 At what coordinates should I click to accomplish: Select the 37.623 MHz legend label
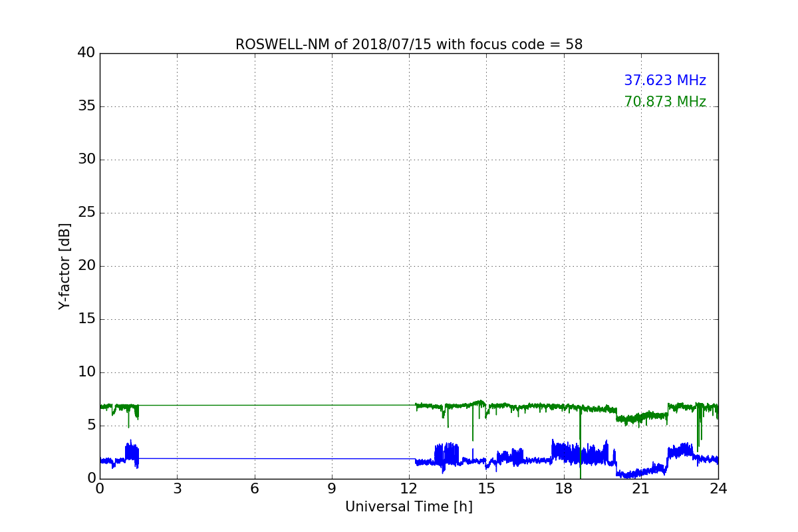pyautogui.click(x=665, y=80)
